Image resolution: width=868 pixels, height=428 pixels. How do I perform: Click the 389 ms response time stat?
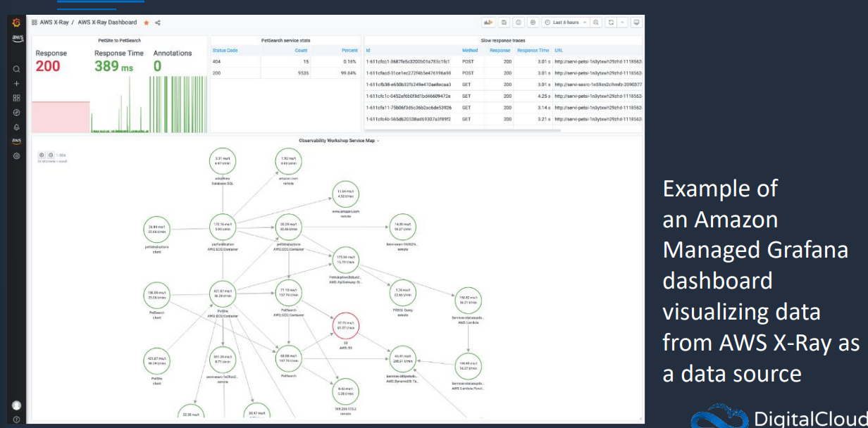114,66
